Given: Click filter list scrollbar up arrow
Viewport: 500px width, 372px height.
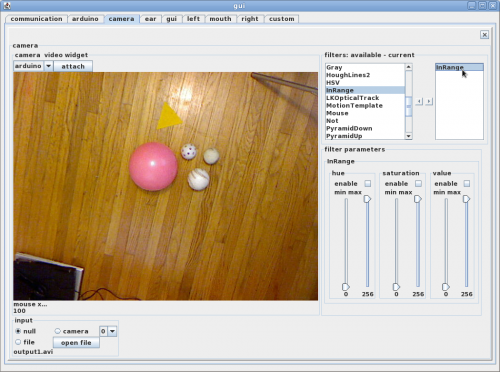Looking at the screenshot, I should coord(408,67).
